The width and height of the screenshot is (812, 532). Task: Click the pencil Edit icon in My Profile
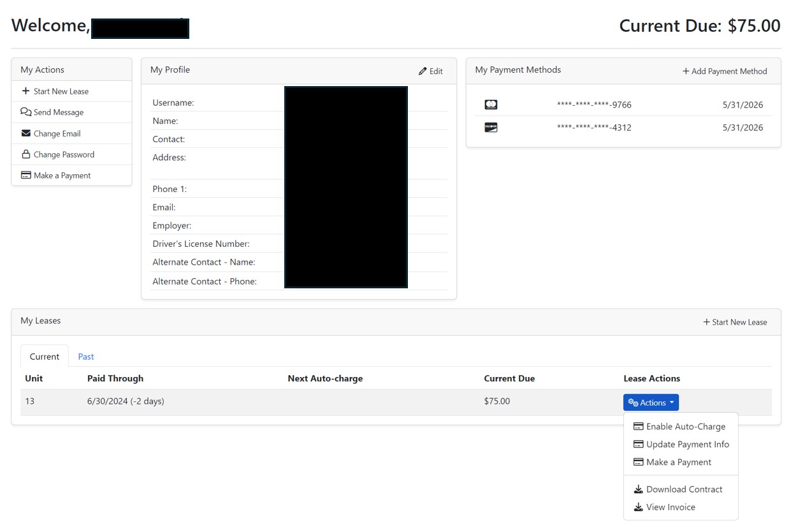coord(423,71)
